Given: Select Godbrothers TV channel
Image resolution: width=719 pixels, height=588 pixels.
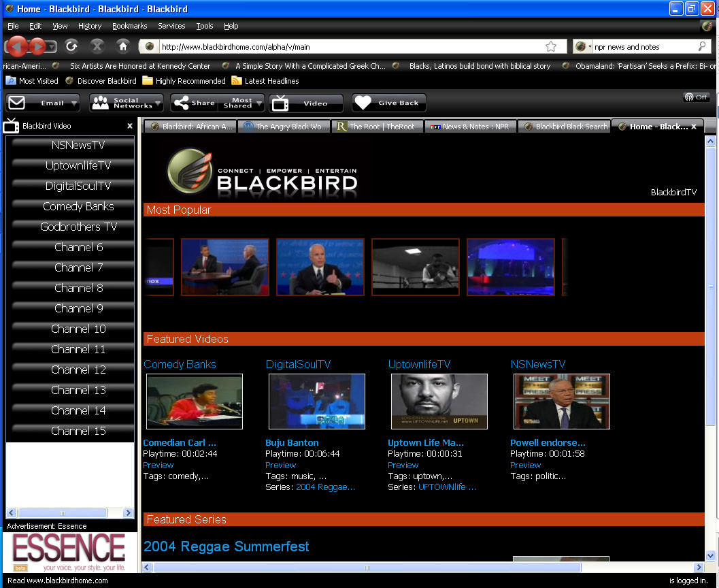Looking at the screenshot, I should (x=73, y=227).
